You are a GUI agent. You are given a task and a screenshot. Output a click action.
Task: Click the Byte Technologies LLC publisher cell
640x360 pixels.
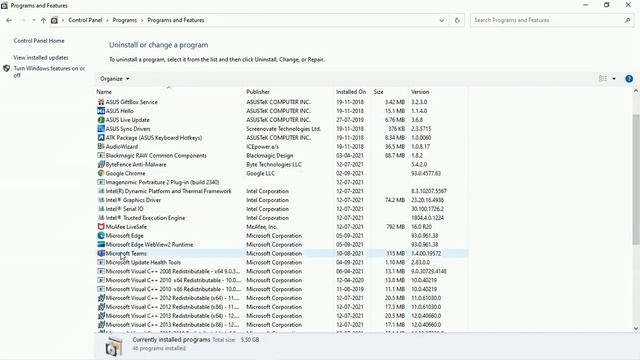[x=274, y=164]
